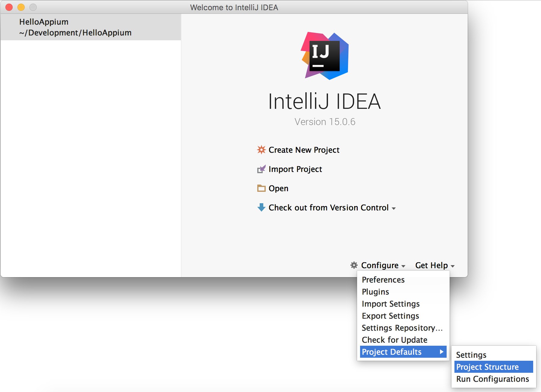Click the Create New Project starburst icon

click(x=261, y=150)
